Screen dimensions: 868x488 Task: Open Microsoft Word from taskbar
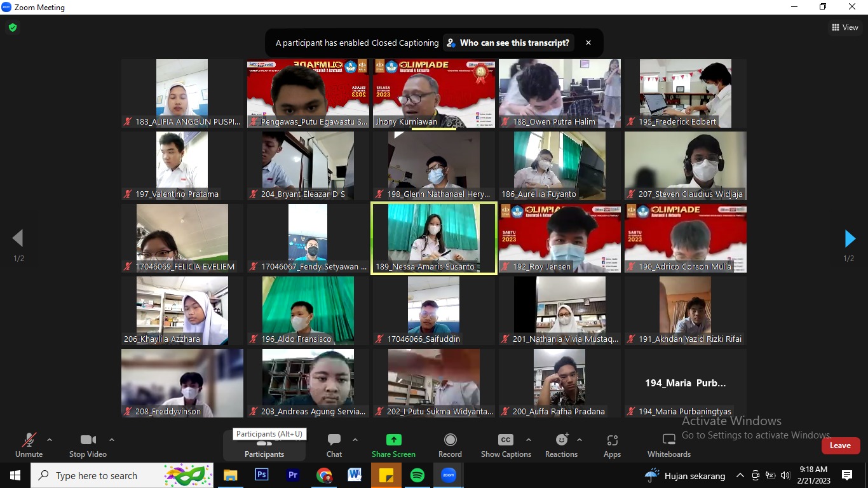pos(355,475)
